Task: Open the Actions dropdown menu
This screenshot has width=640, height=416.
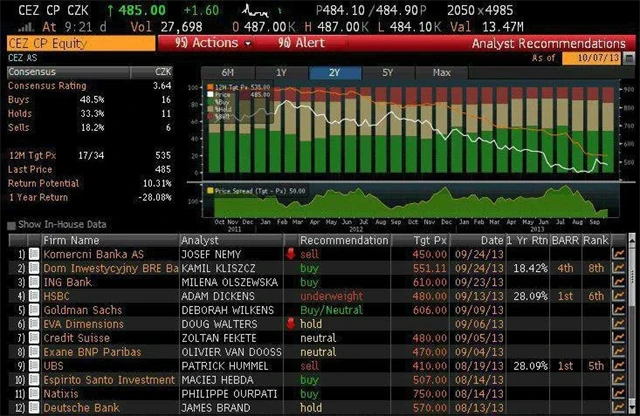Action: (205, 44)
